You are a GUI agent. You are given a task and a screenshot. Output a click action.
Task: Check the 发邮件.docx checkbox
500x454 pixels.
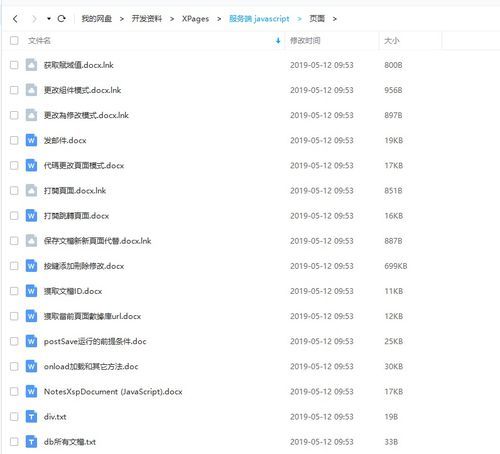click(x=14, y=140)
